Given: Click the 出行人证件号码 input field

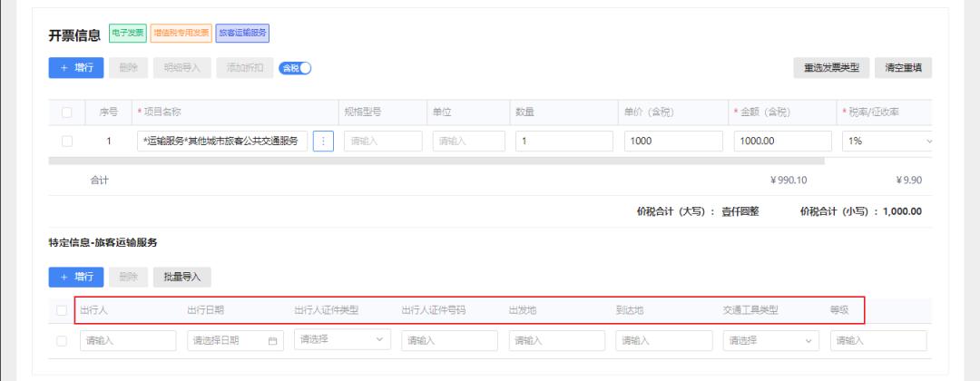Looking at the screenshot, I should pyautogui.click(x=450, y=341).
